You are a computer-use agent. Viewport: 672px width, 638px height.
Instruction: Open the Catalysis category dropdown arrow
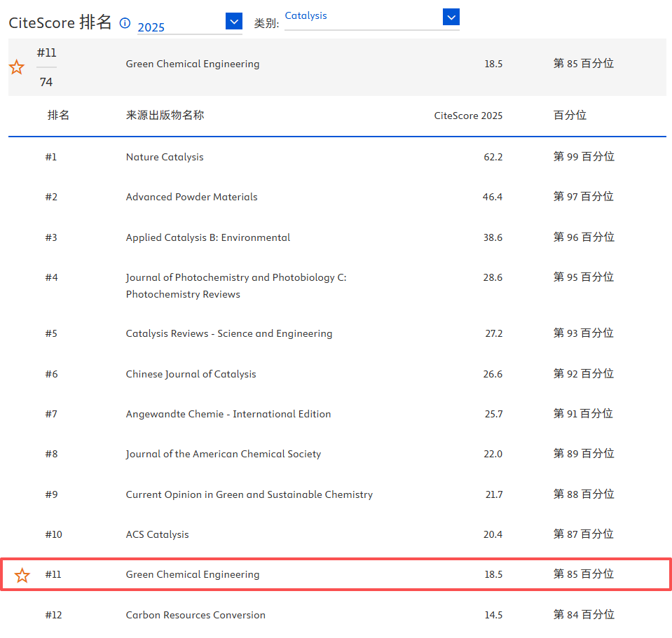click(451, 17)
